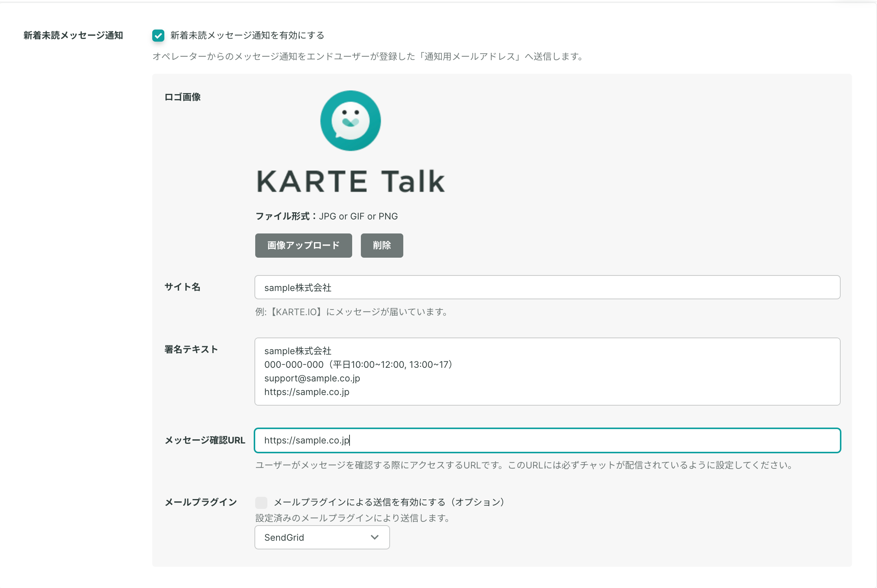Click the 画像アップロード button
This screenshot has height=588, width=877.
(304, 246)
